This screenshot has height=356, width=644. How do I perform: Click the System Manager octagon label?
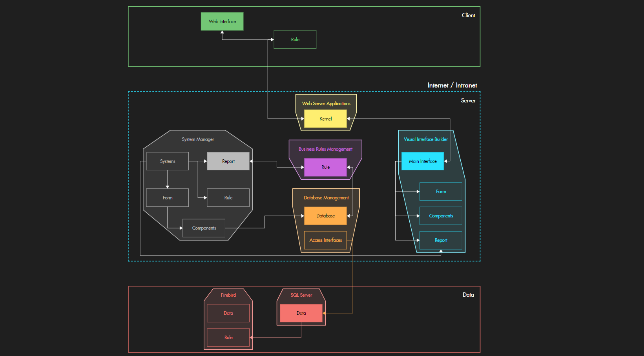[x=197, y=139]
